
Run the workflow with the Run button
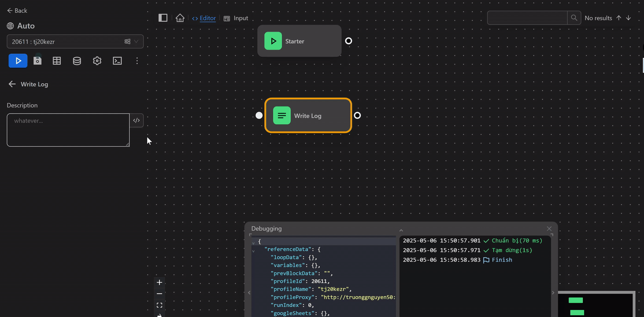pyautogui.click(x=18, y=60)
